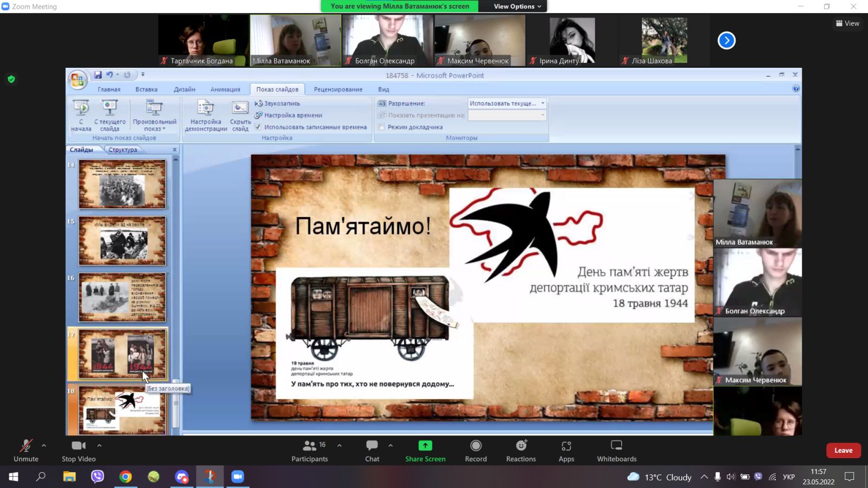Close the slides pane with the X
The image size is (868, 488).
175,150
